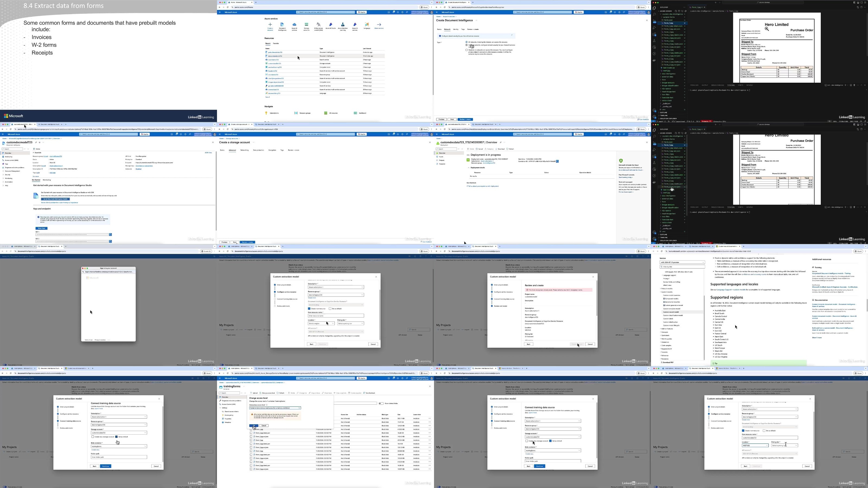Screen dimensions: 868x488
Task: Click Delete in customdocmodel723 toolbar
Action: [x=37, y=149]
